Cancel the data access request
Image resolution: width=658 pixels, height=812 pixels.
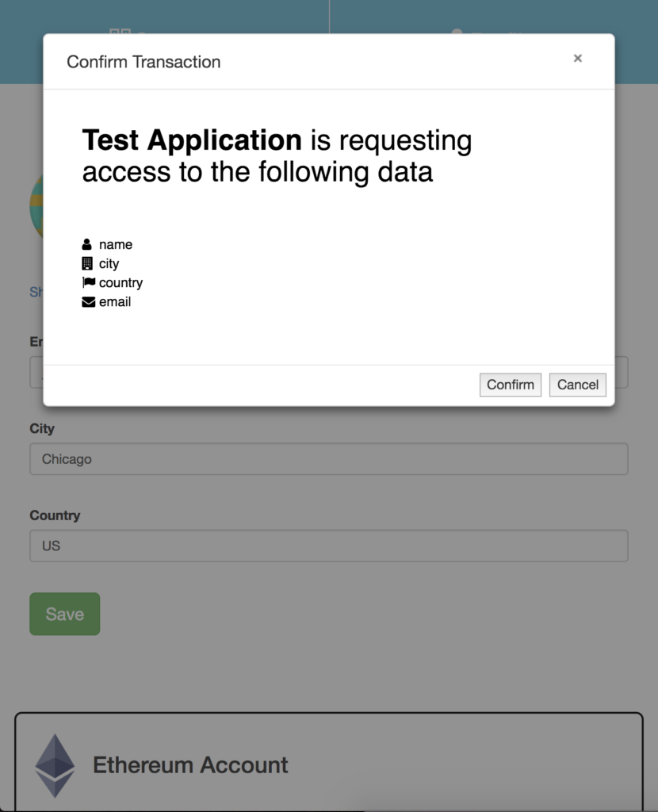click(x=577, y=385)
